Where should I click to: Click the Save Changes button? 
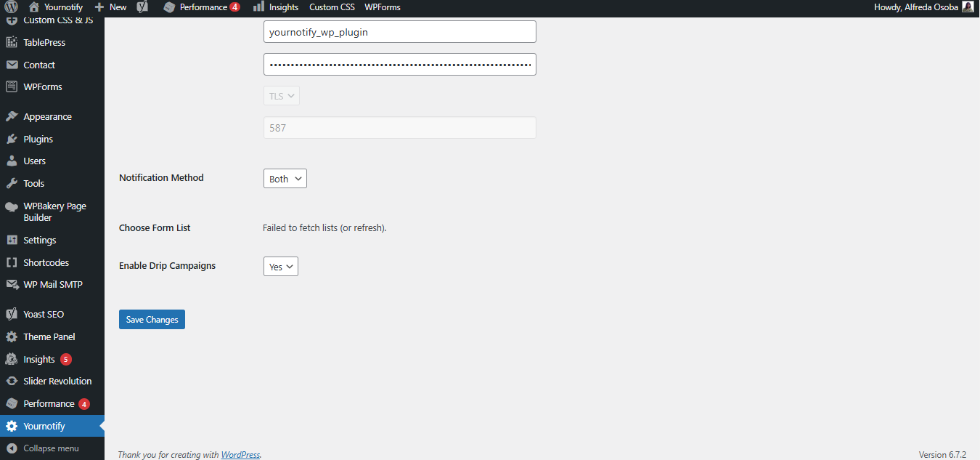coord(152,320)
